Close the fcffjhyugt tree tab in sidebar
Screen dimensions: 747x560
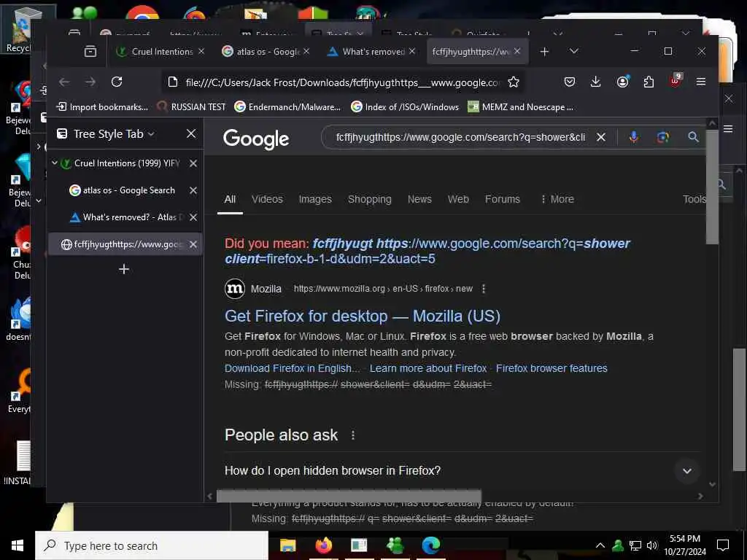[x=193, y=244]
